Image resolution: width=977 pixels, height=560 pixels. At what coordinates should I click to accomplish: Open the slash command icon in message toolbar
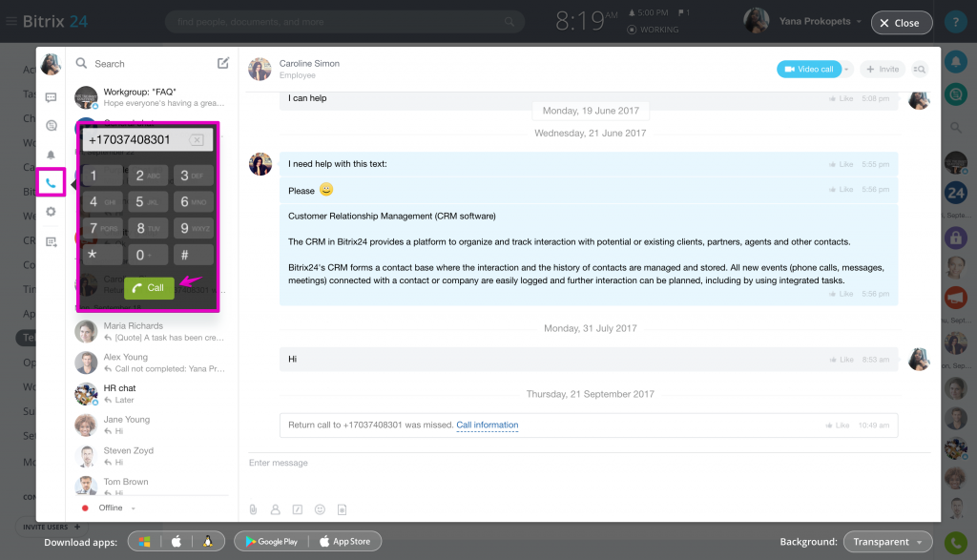tap(298, 509)
